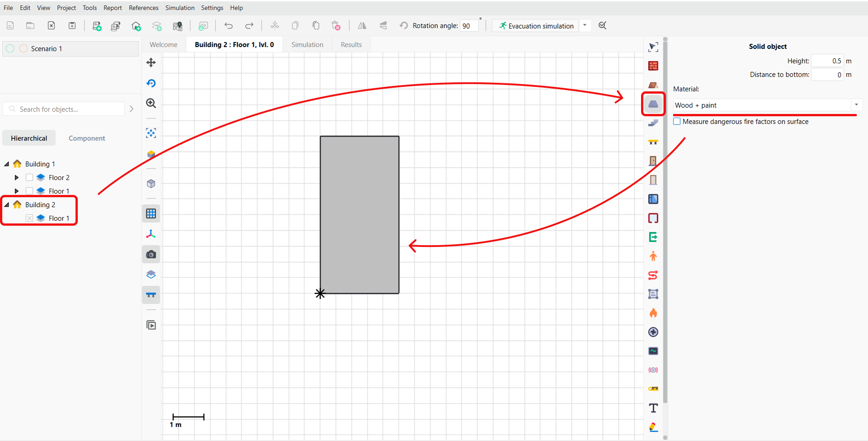This screenshot has width=868, height=441.
Task: Select the Text tool icon
Action: [653, 408]
